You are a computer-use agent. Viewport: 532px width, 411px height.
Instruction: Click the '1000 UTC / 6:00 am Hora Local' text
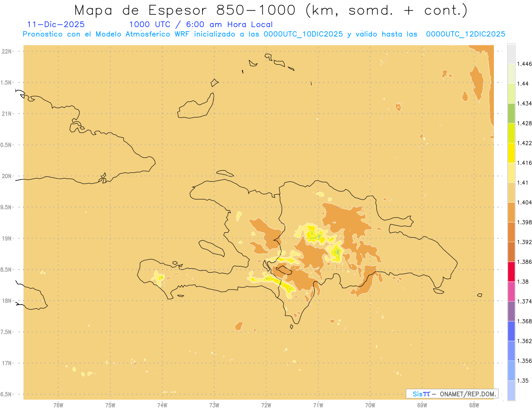pos(201,24)
